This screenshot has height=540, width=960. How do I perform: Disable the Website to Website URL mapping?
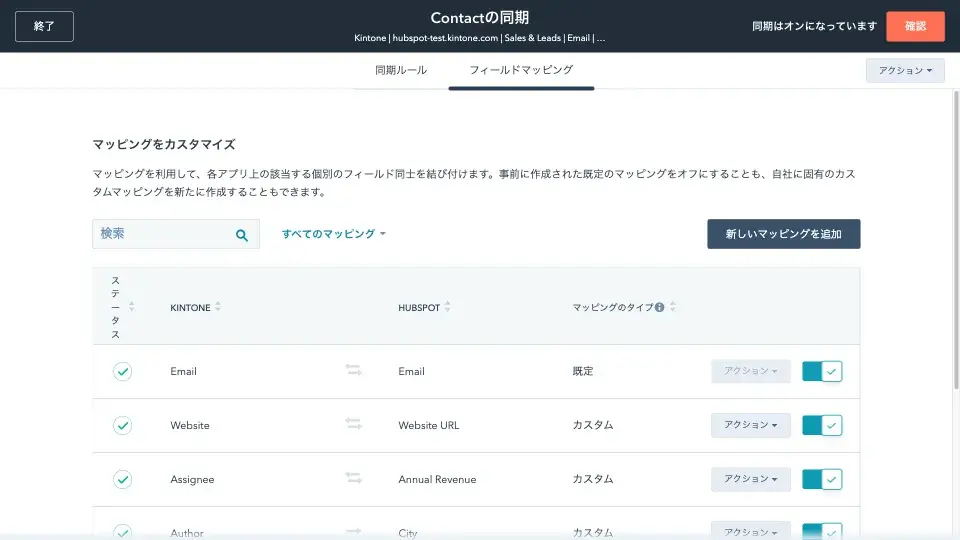pos(822,426)
